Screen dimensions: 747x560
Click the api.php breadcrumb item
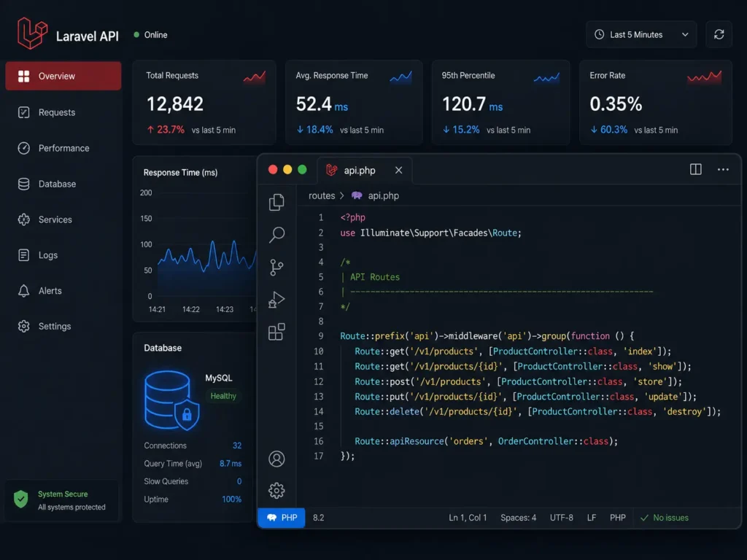(376, 195)
